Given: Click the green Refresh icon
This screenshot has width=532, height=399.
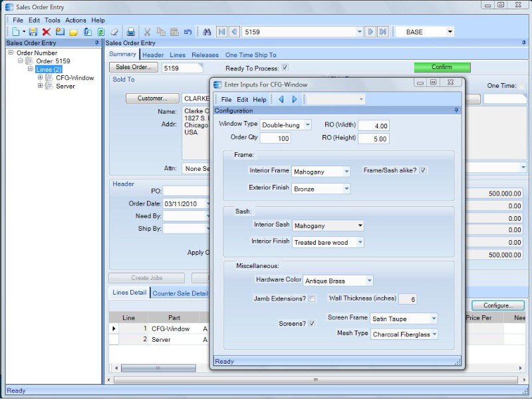Looking at the screenshot, I should [100, 32].
